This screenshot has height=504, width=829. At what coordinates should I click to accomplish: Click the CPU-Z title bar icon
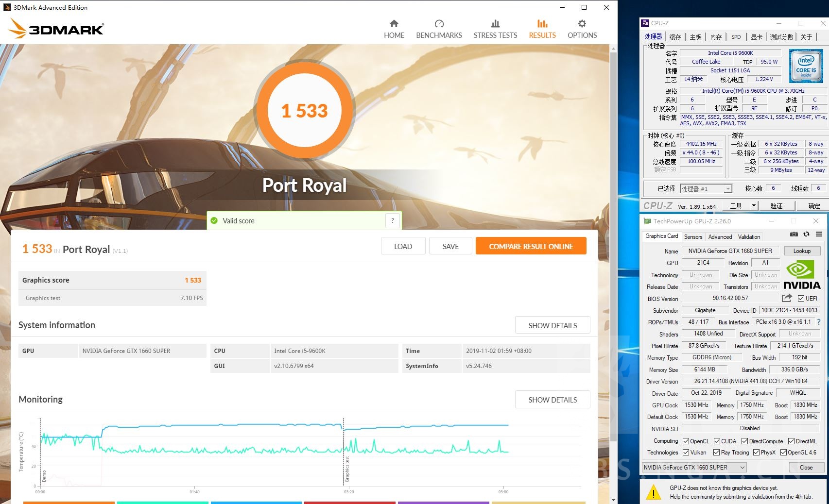645,23
